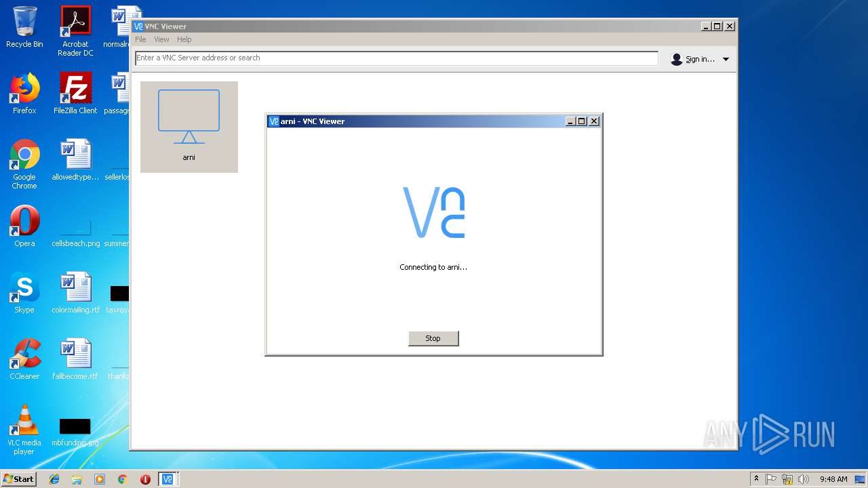
Task: Click the Action Center flag tray icon
Action: click(x=771, y=479)
